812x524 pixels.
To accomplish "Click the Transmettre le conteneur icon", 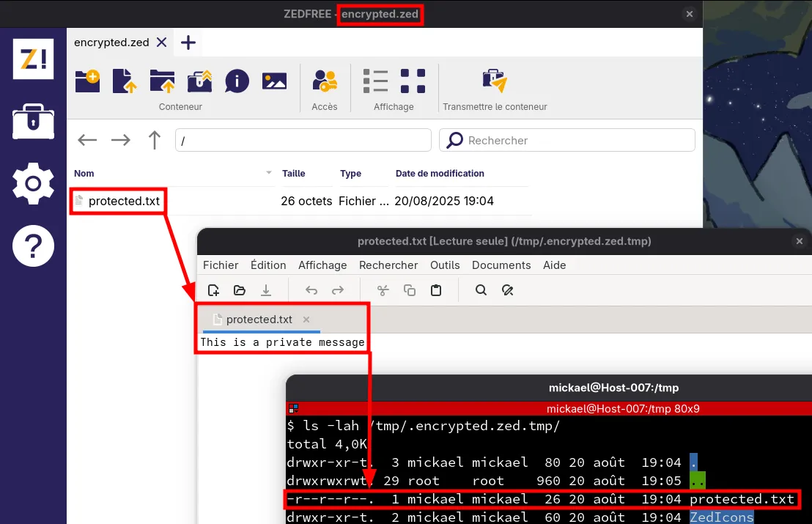I will (x=495, y=81).
